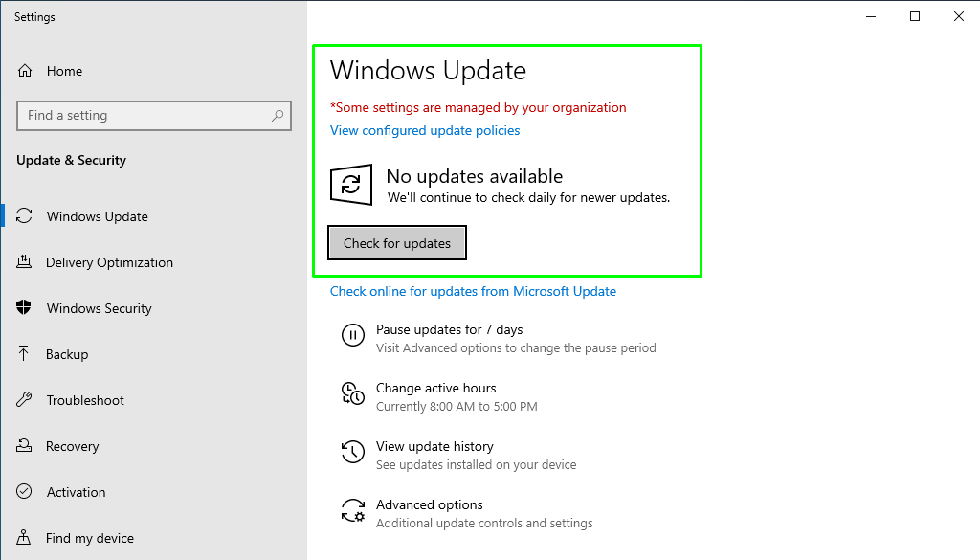
Task: Click the Backup arrow icon
Action: (x=25, y=354)
